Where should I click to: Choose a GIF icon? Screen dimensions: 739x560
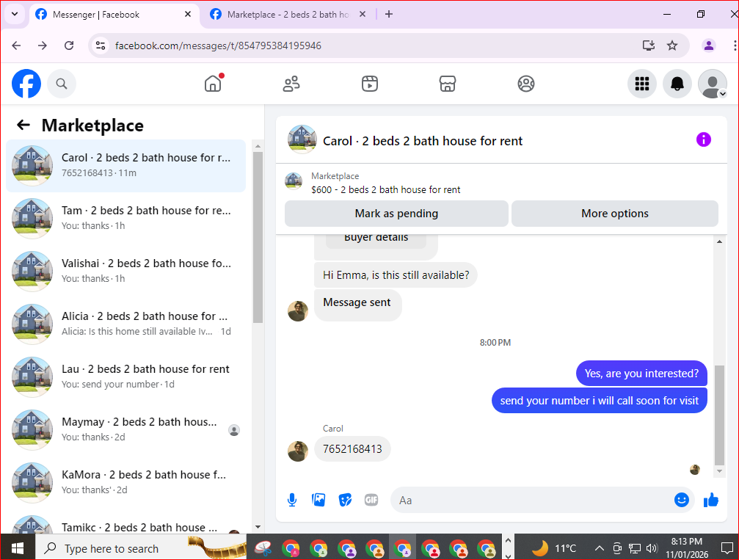pyautogui.click(x=371, y=500)
